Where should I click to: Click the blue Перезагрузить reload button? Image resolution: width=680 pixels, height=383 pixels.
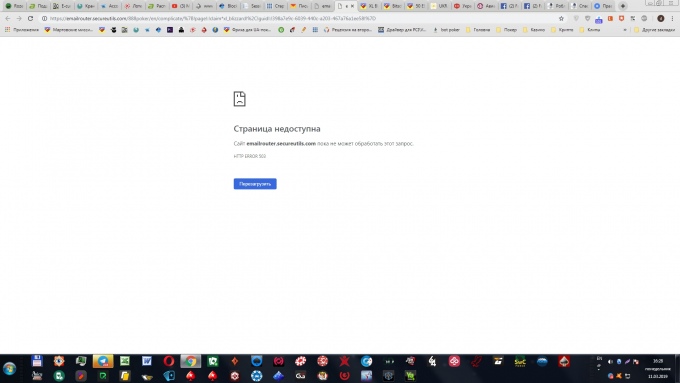click(x=255, y=184)
